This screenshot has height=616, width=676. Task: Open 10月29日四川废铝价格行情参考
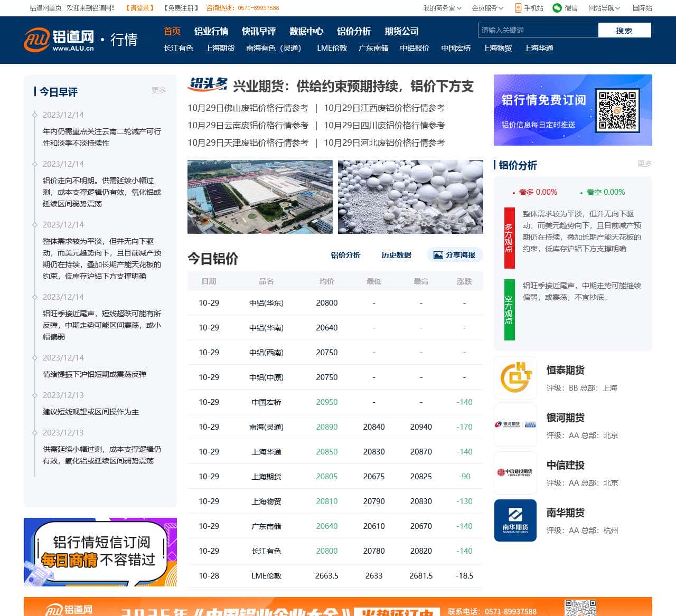pos(384,125)
